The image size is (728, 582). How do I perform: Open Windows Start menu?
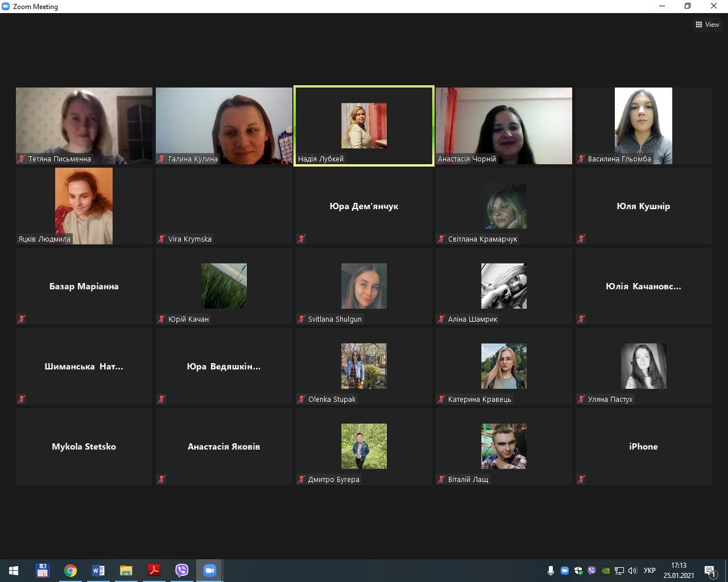(14, 570)
